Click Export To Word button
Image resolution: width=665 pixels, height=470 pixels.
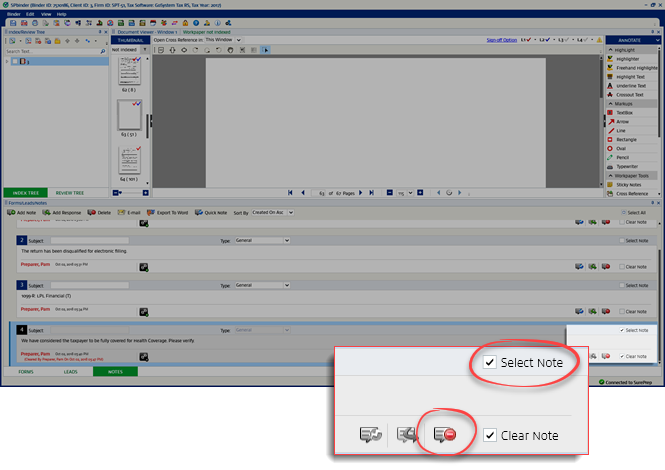tap(170, 213)
